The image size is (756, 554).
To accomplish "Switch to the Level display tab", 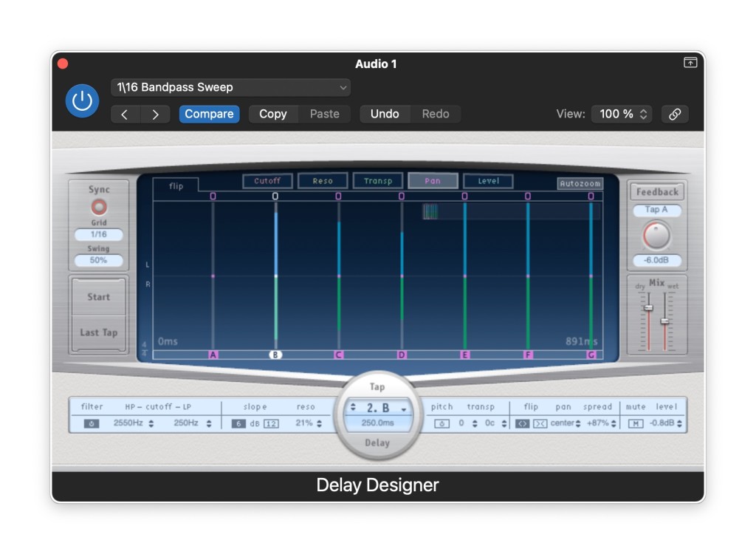I will pos(488,181).
